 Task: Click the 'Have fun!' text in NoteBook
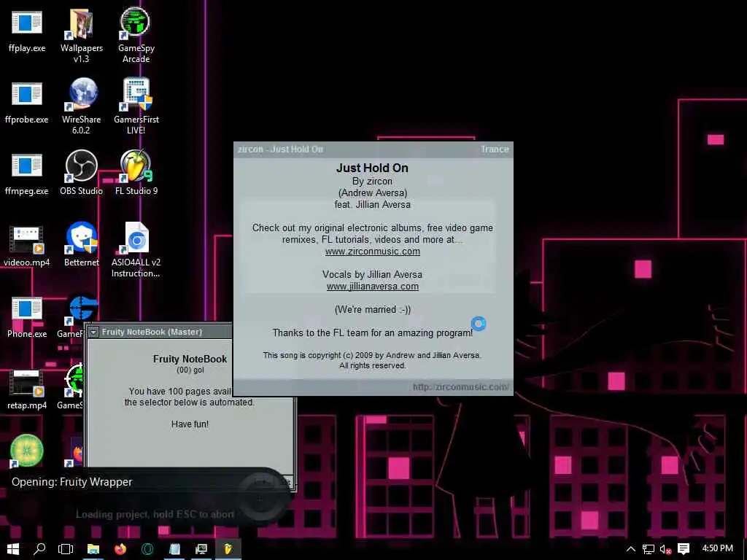(190, 424)
